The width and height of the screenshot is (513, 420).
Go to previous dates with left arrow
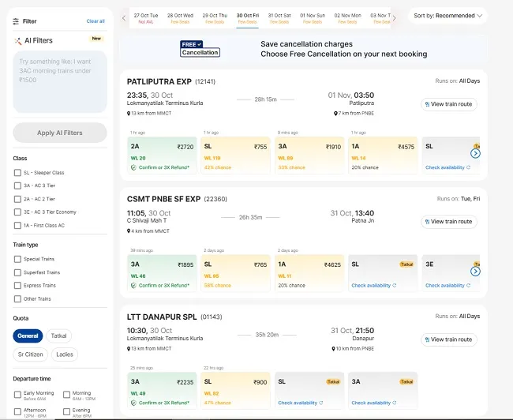[124, 18]
